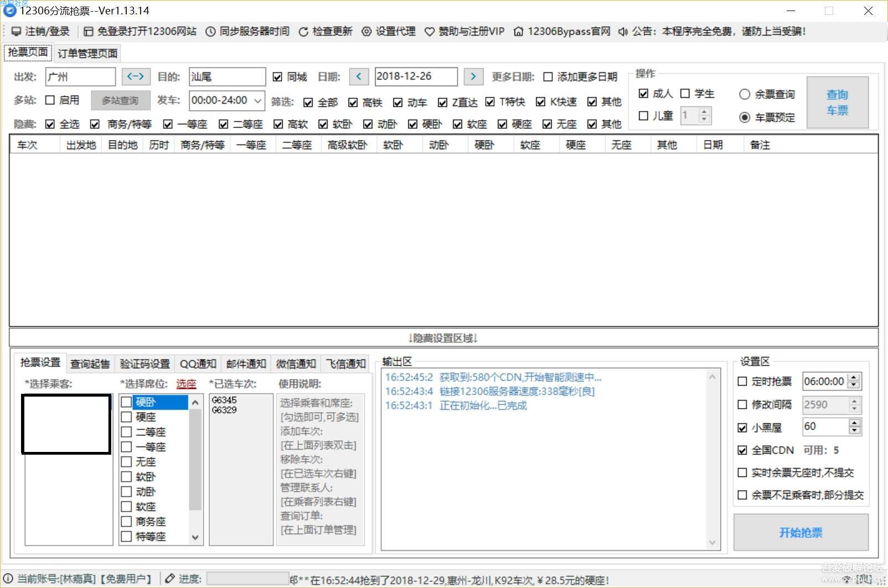This screenshot has height=588, width=888.
Task: Open departure time 00:00-24:00 dropdown
Action: click(x=258, y=101)
